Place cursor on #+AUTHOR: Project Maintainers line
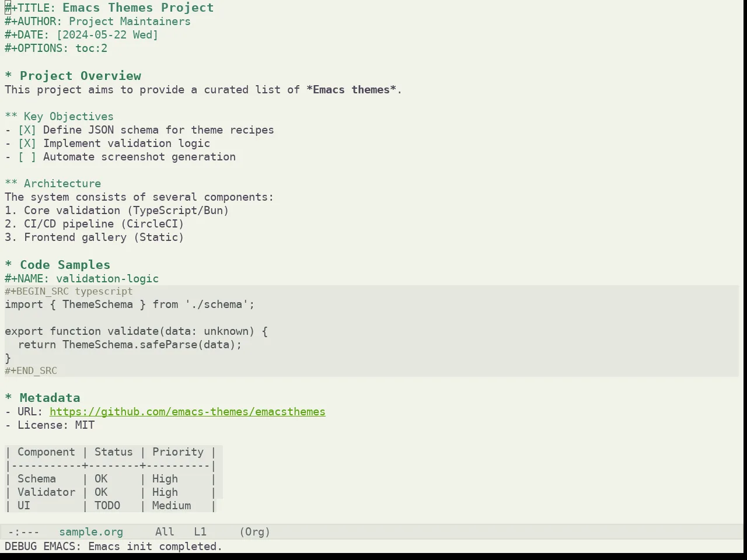 click(x=97, y=22)
